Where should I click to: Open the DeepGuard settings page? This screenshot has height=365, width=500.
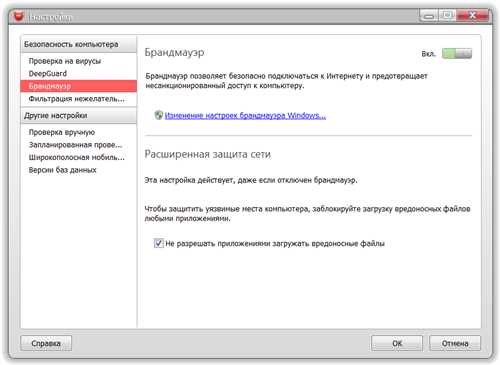pyautogui.click(x=79, y=74)
